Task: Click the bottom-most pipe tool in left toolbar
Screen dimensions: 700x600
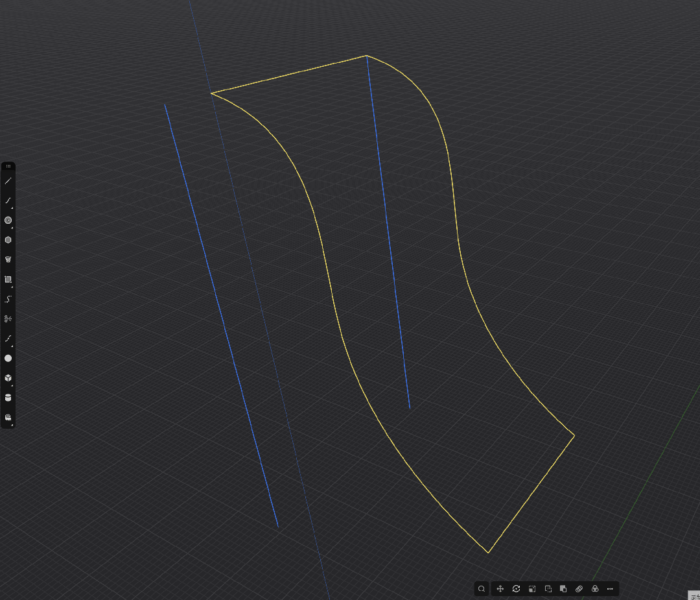Action: pyautogui.click(x=8, y=418)
